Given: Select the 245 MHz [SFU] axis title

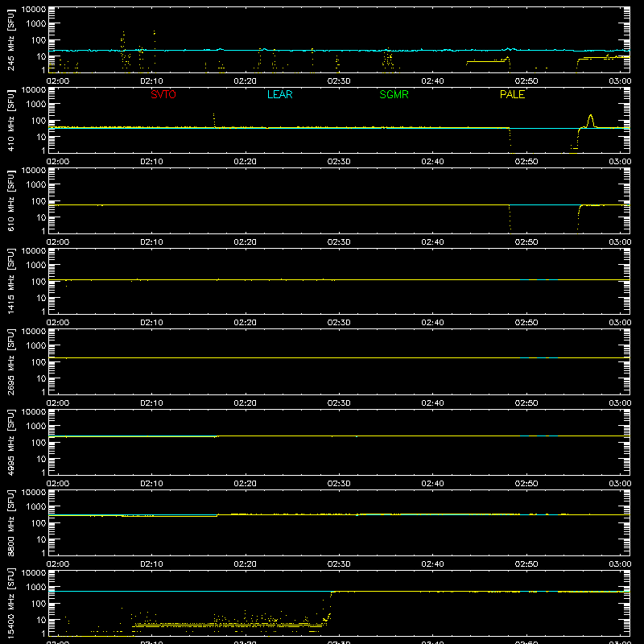Looking at the screenshot, I should point(10,39).
